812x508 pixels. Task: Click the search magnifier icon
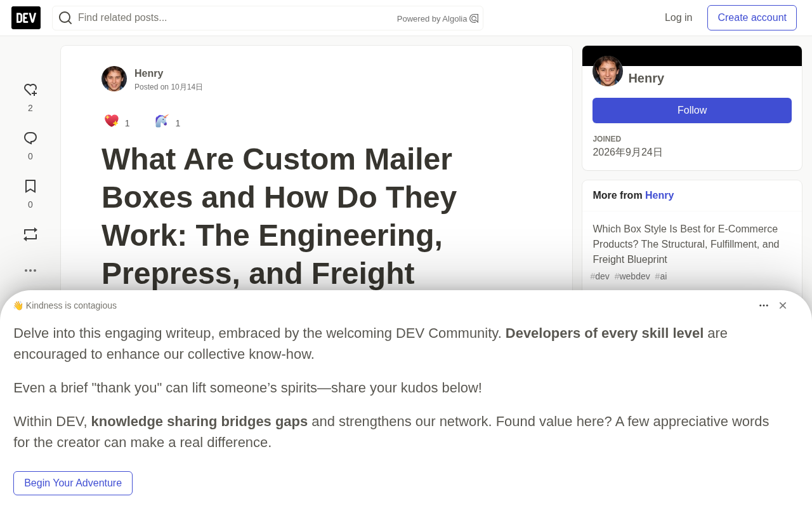click(x=65, y=18)
